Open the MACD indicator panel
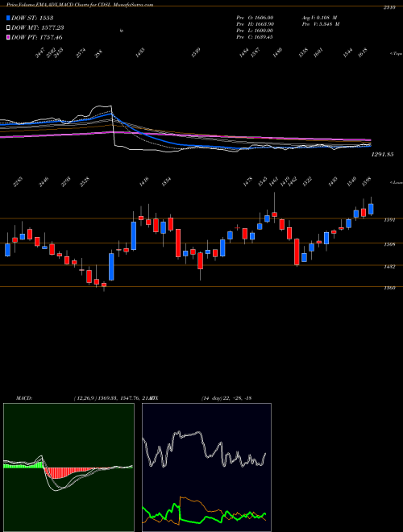The width and height of the screenshot is (403, 532). pyautogui.click(x=69, y=467)
